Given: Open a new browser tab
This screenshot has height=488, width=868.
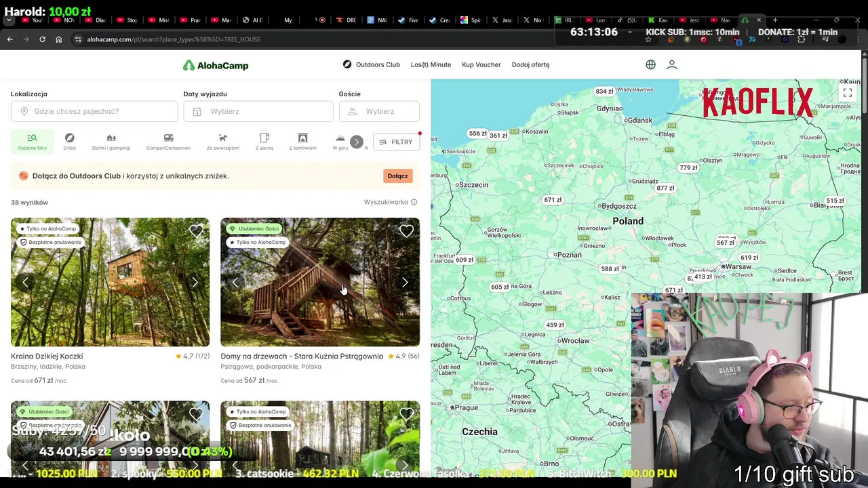Looking at the screenshot, I should click(x=775, y=20).
